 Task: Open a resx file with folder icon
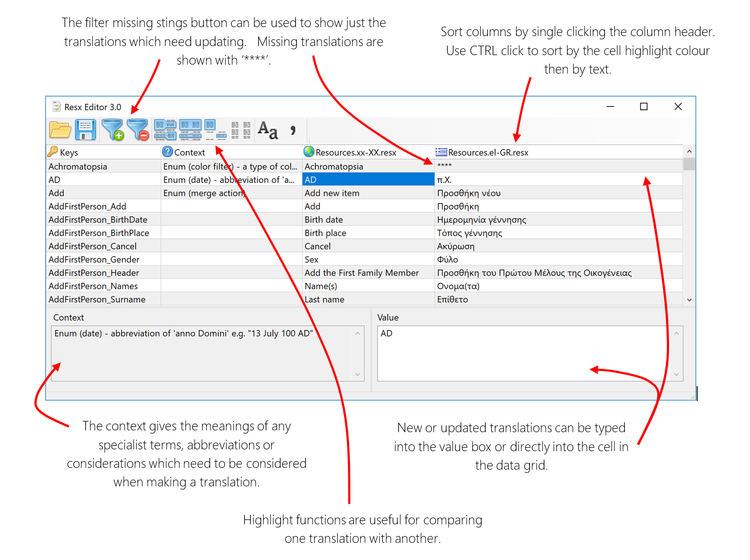pyautogui.click(x=60, y=130)
